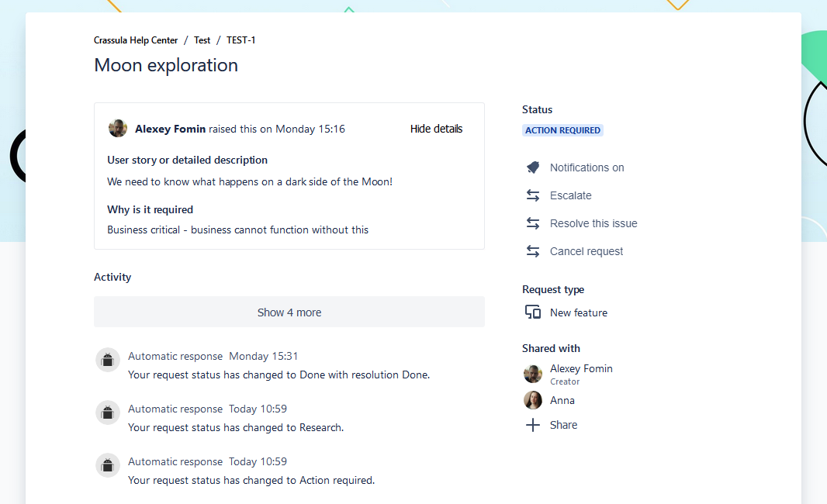Click Alexey Fomin's avatar in request header
827x504 pixels.
tap(118, 129)
